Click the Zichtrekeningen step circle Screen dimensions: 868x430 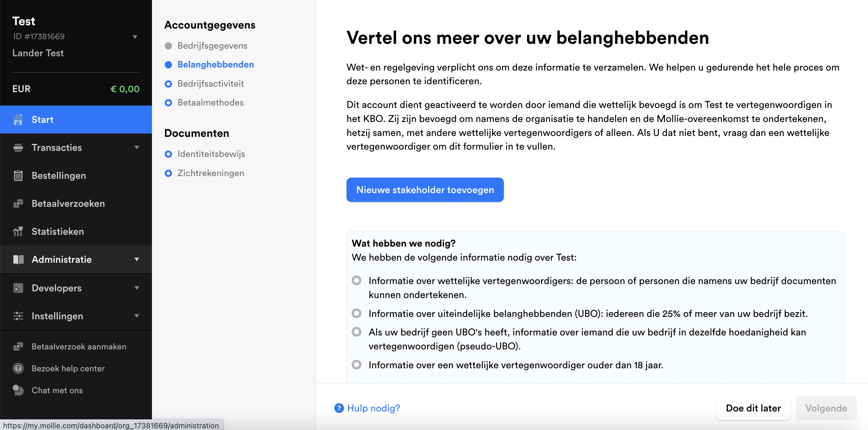click(x=168, y=173)
